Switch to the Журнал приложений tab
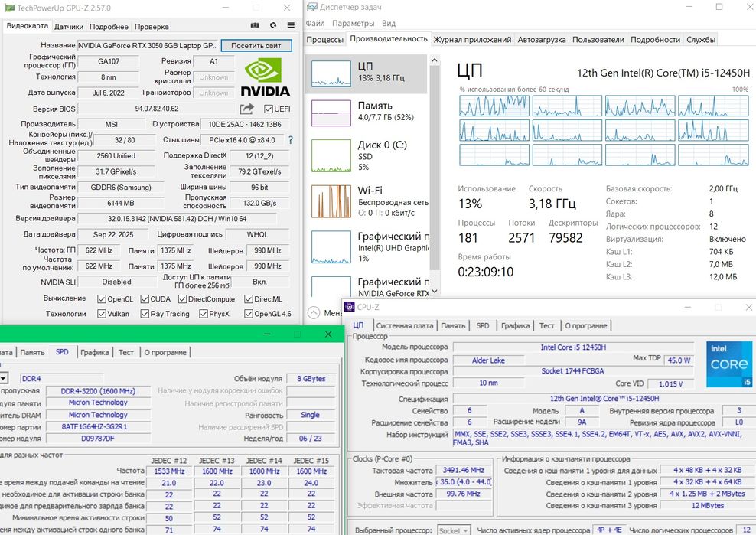756x535 pixels. (473, 40)
